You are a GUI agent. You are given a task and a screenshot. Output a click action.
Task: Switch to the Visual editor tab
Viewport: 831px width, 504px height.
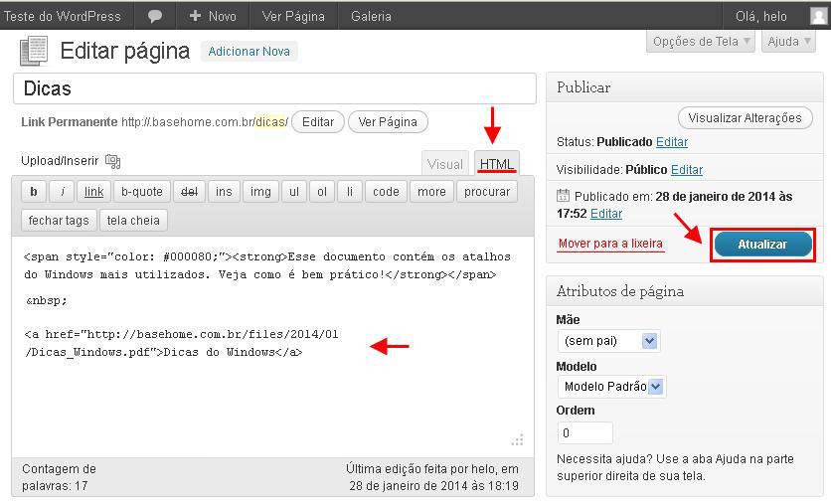444,165
